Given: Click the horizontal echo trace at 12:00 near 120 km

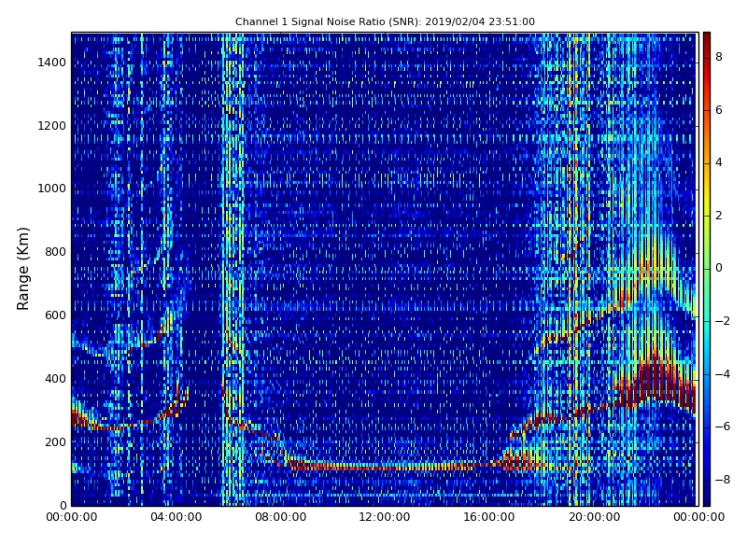Looking at the screenshot, I should pyautogui.click(x=385, y=466).
